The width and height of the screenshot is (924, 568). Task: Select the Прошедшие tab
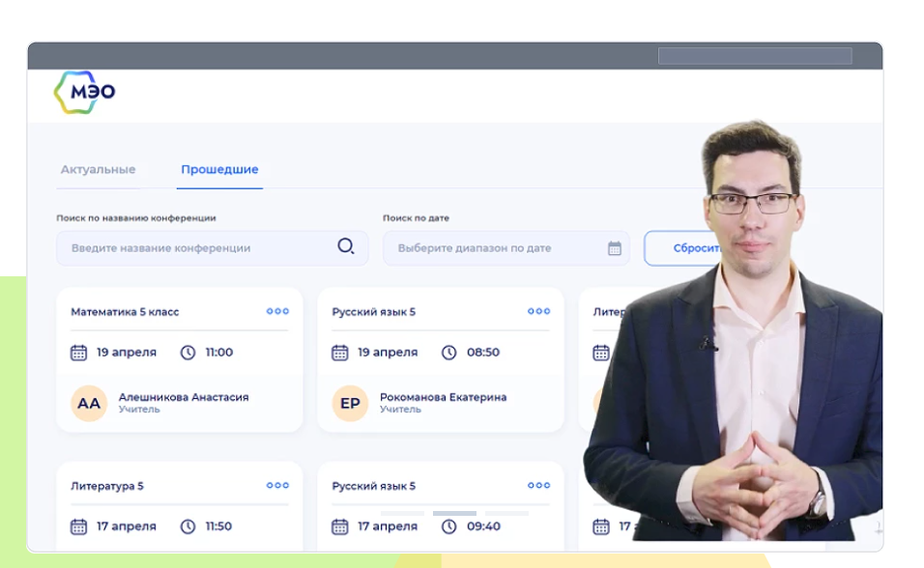coord(219,169)
